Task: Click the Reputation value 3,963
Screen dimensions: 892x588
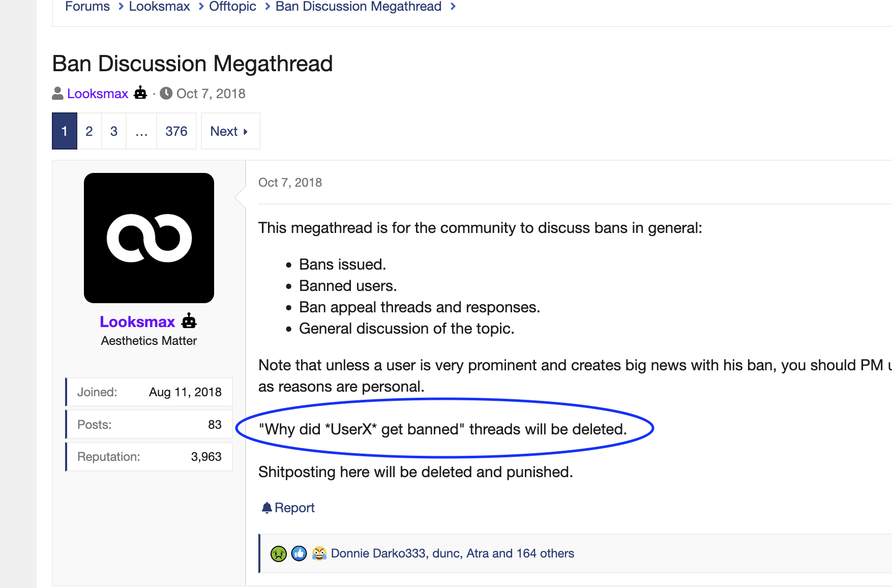Action: point(206,457)
